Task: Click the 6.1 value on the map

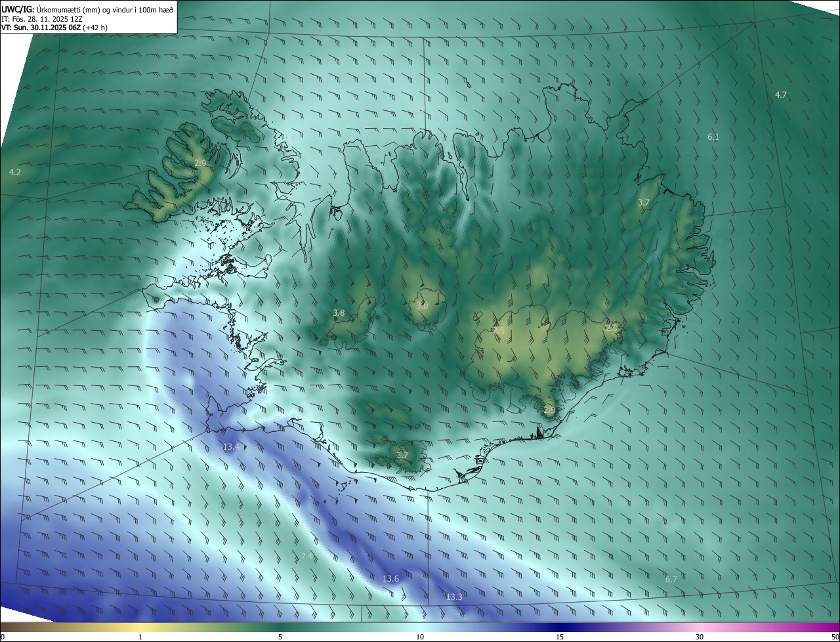Action: click(713, 137)
